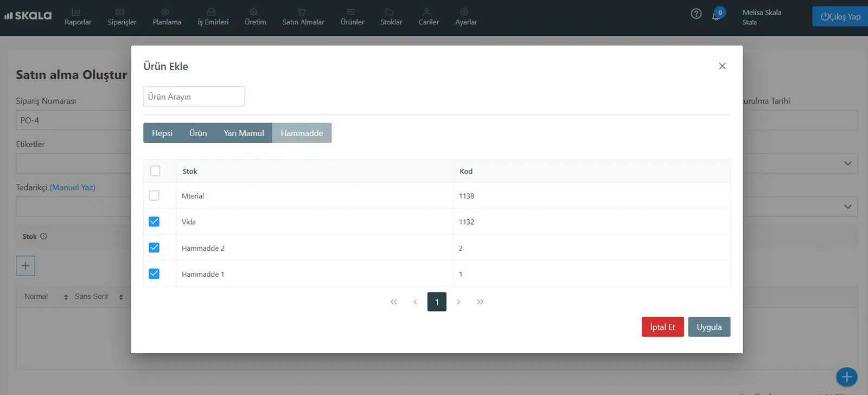Image resolution: width=868 pixels, height=395 pixels.
Task: Close the Ürün Ekle dialog
Action: [722, 66]
